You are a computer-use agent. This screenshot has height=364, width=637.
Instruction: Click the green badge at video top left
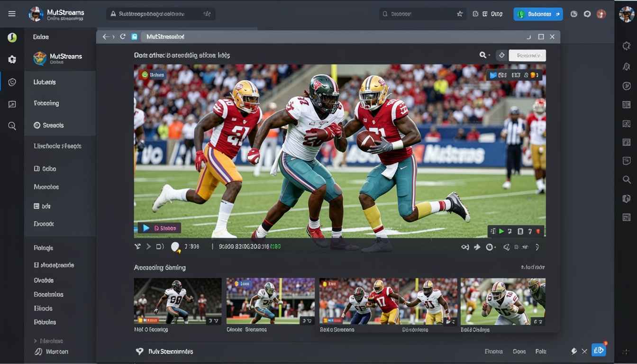[152, 74]
